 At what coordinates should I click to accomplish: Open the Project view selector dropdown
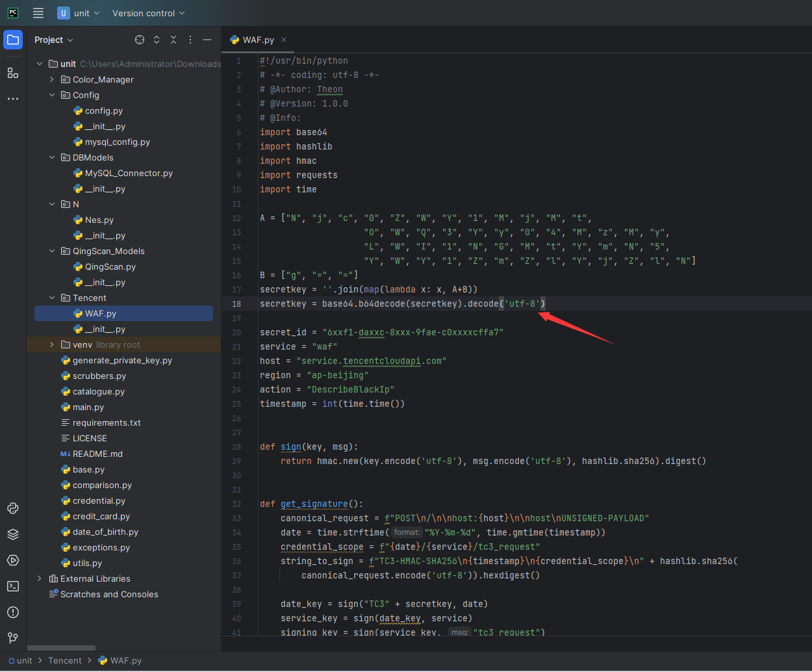click(54, 40)
